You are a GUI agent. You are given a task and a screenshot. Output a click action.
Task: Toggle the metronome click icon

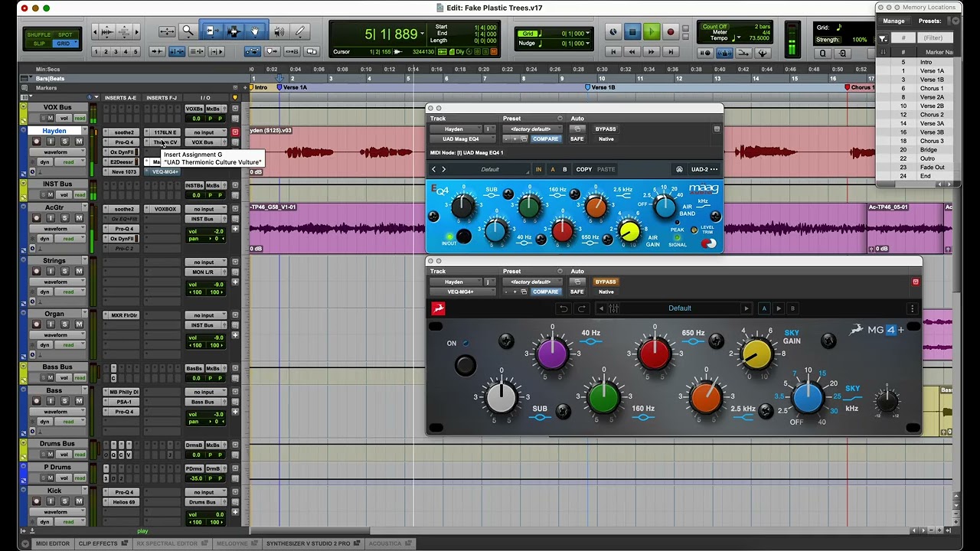[x=724, y=53]
